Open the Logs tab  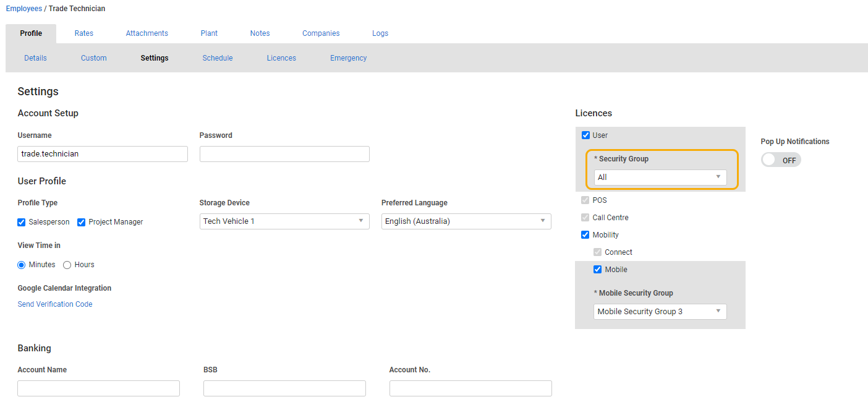tap(380, 33)
